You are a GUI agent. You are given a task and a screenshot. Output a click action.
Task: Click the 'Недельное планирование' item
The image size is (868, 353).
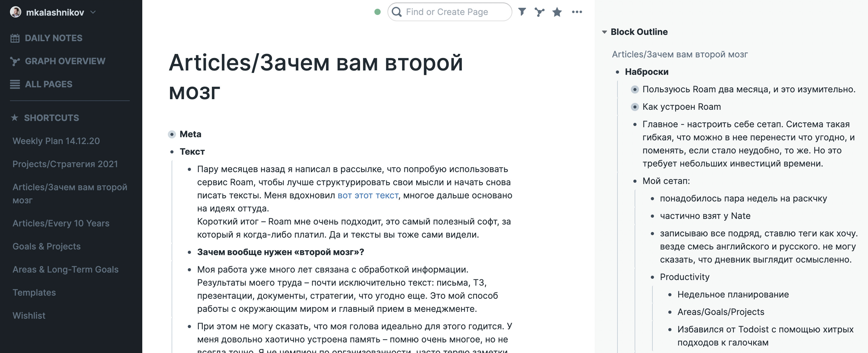coord(733,294)
